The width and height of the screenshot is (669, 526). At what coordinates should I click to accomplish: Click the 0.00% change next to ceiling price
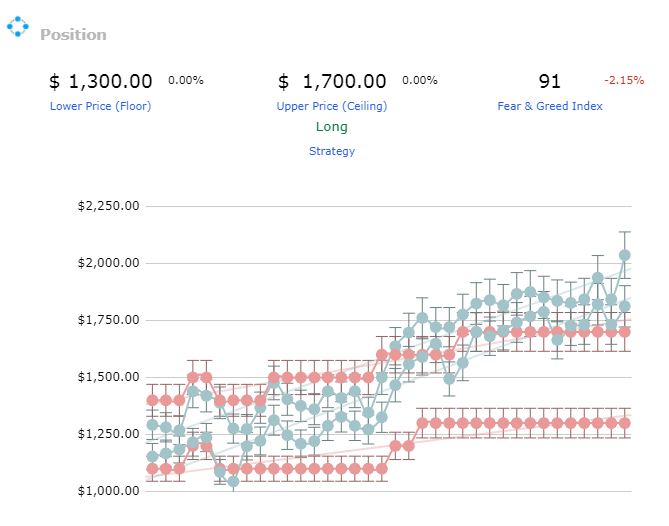pyautogui.click(x=419, y=80)
